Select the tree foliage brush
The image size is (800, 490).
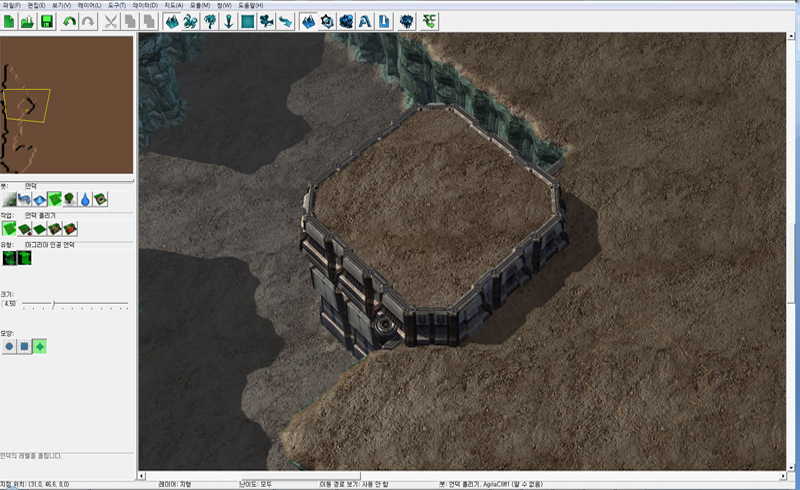(x=70, y=199)
